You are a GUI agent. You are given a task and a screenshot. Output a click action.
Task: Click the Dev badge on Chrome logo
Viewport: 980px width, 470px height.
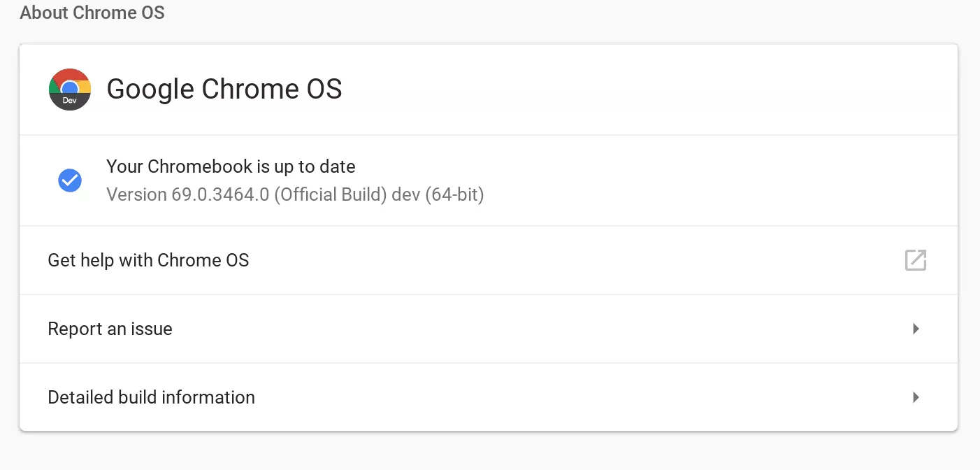pyautogui.click(x=70, y=101)
